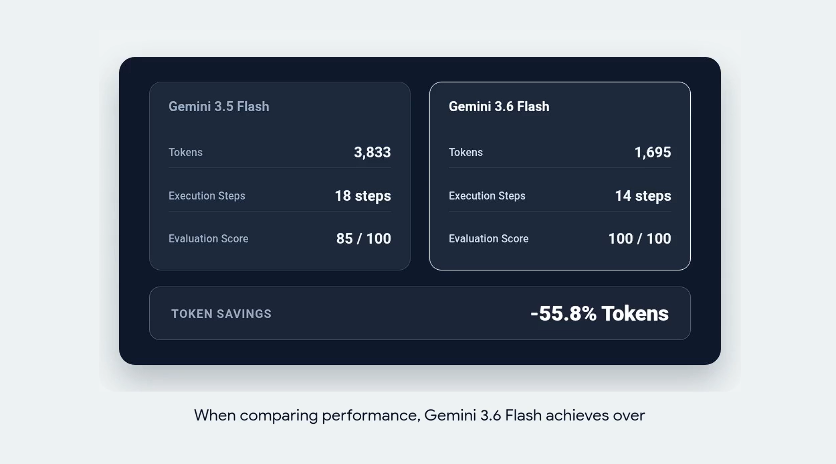
Task: Click the 3,833 tokens value
Action: [x=372, y=153]
